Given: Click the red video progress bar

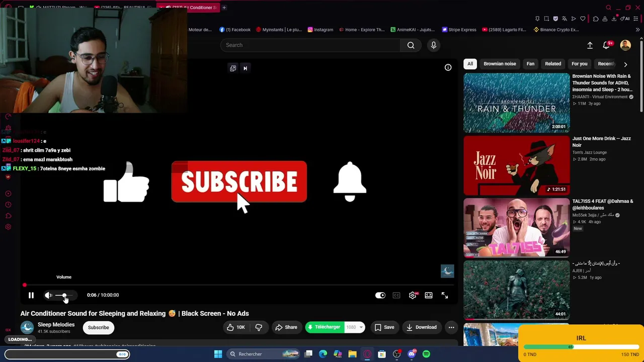Looking at the screenshot, I should (x=239, y=285).
